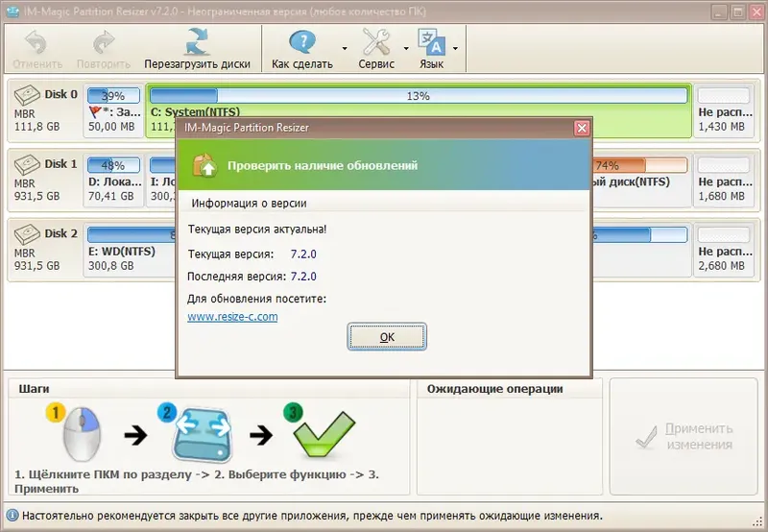The height and width of the screenshot is (532, 768).
Task: Select Disk 2 unallocated 2,680 MB space
Action: (724, 250)
